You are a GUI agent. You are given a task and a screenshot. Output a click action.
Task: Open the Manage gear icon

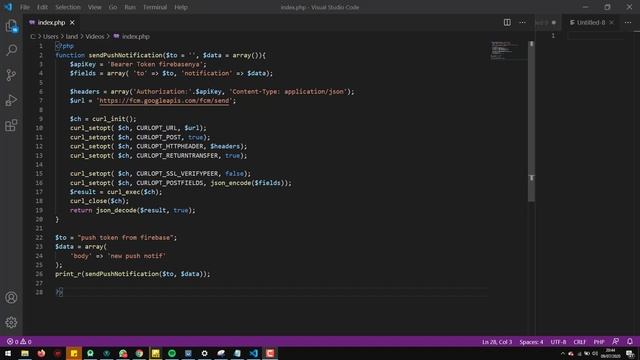[11, 322]
